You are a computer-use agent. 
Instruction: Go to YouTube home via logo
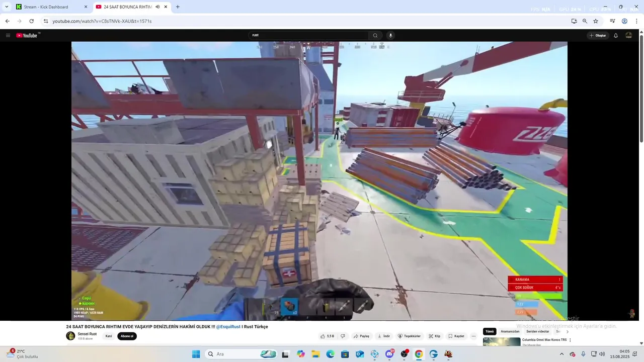click(x=27, y=35)
